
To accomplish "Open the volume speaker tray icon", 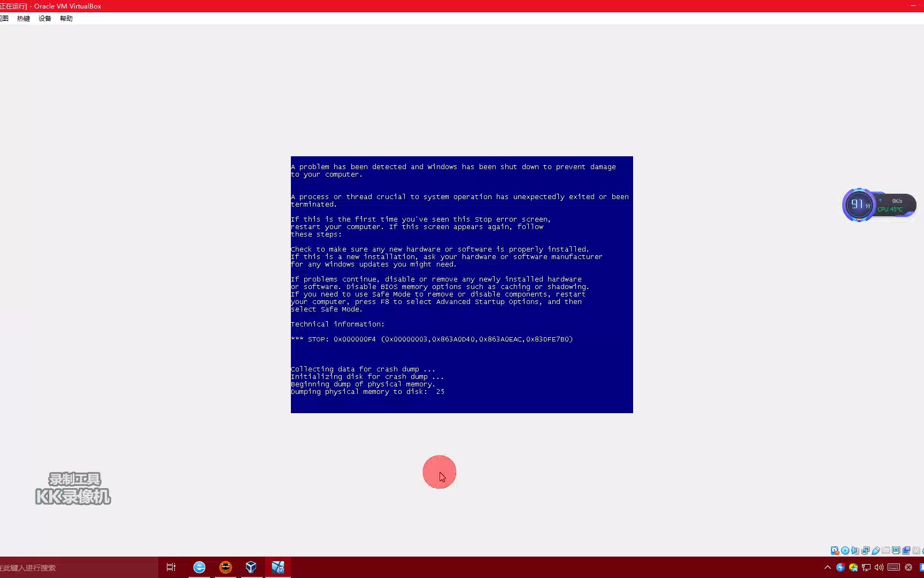I will tap(879, 567).
